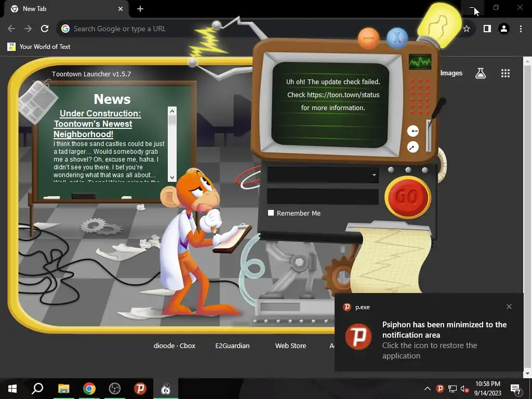Image resolution: width=532 pixels, height=399 pixels.
Task: Switch to Toontown Launcher on taskbar
Action: (166, 389)
